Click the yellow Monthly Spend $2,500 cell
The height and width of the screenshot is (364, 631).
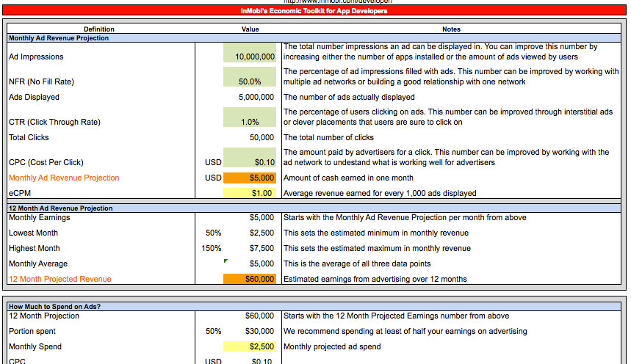tap(250, 346)
